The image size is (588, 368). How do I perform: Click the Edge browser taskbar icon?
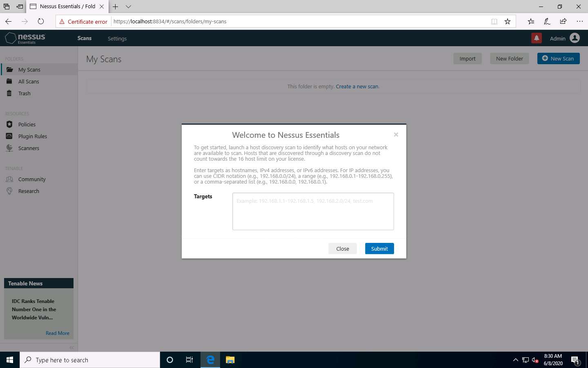click(210, 360)
